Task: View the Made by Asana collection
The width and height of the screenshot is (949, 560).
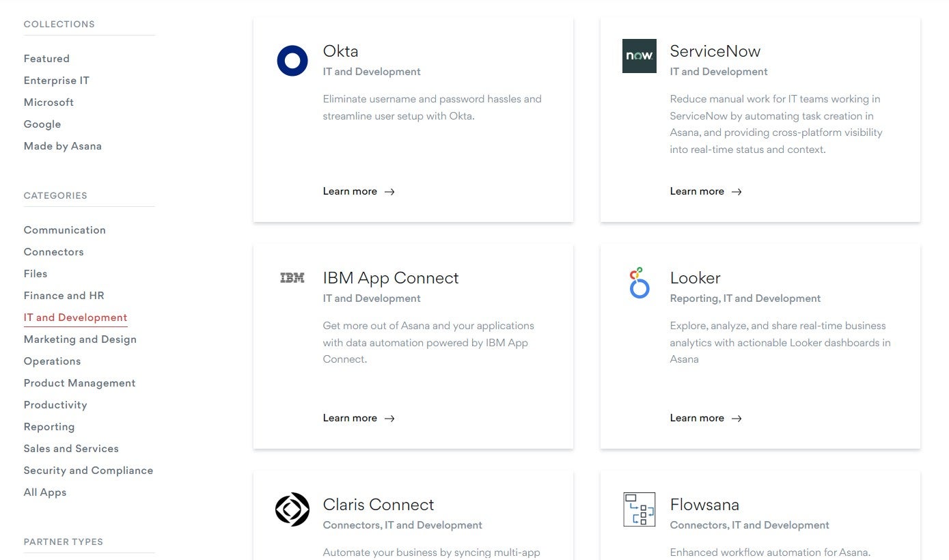Action: [62, 145]
